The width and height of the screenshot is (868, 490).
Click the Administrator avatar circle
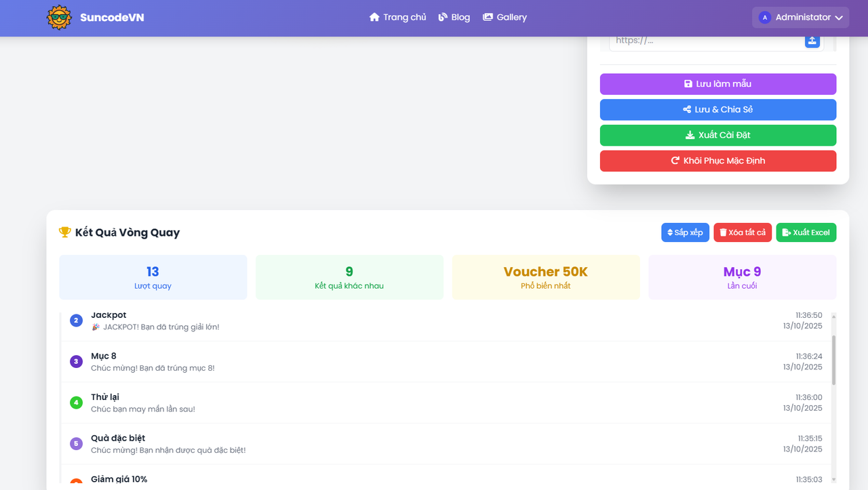(765, 18)
